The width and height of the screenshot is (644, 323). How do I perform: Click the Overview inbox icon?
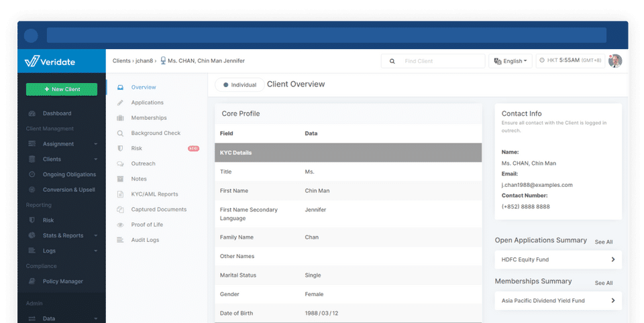pyautogui.click(x=120, y=87)
